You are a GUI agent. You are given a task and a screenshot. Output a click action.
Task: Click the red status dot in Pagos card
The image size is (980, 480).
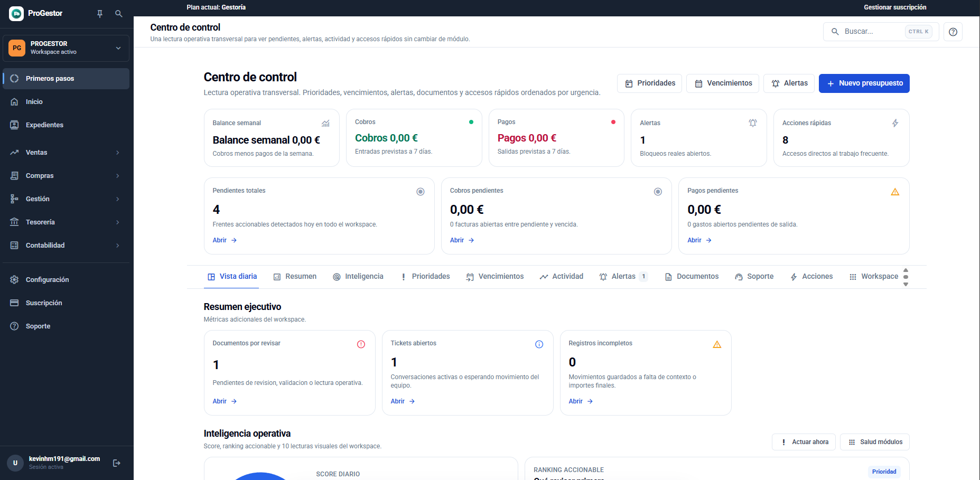[x=613, y=122]
